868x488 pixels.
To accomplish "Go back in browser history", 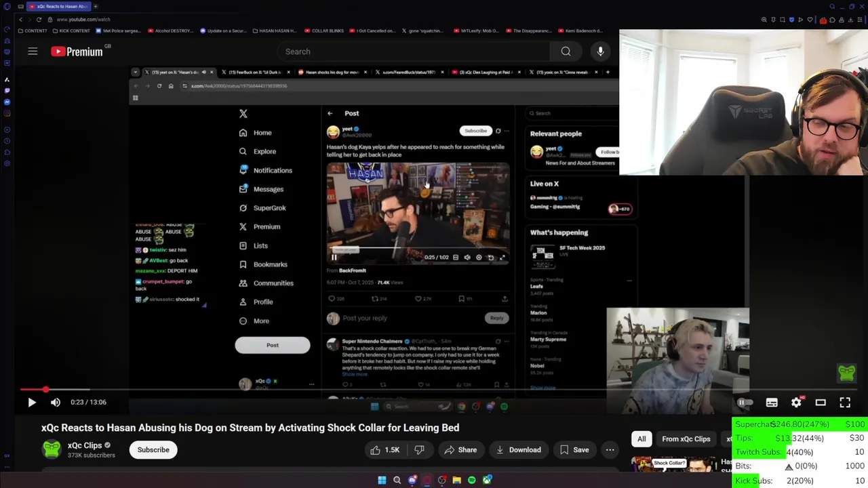I will click(20, 20).
